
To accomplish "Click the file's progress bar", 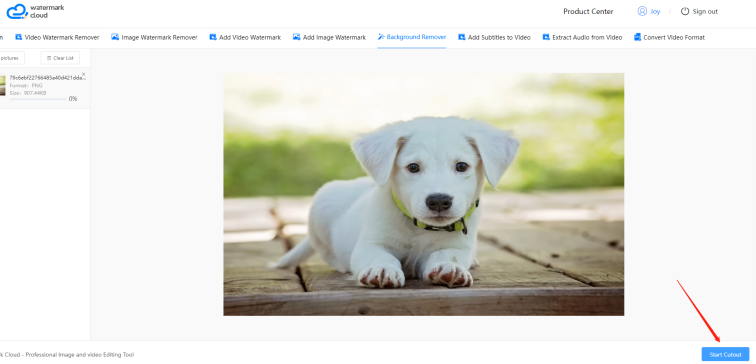I will [38, 99].
